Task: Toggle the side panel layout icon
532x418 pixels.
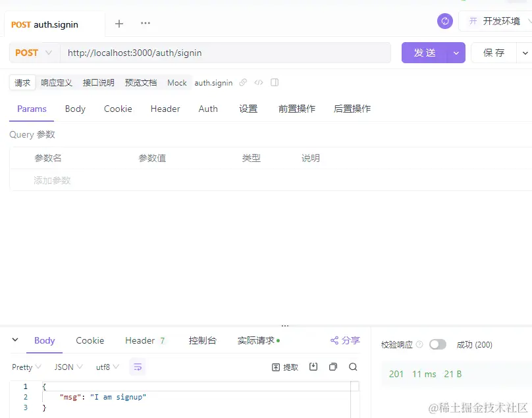Action: click(x=275, y=82)
